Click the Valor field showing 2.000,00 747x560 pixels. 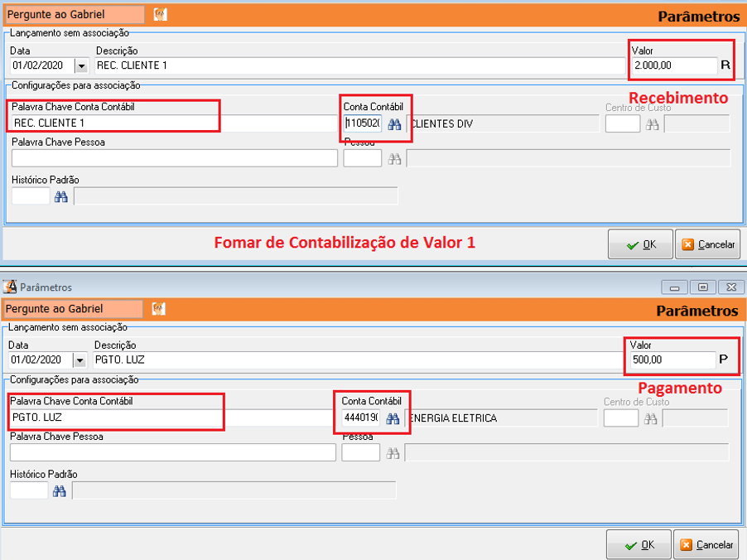(x=673, y=65)
